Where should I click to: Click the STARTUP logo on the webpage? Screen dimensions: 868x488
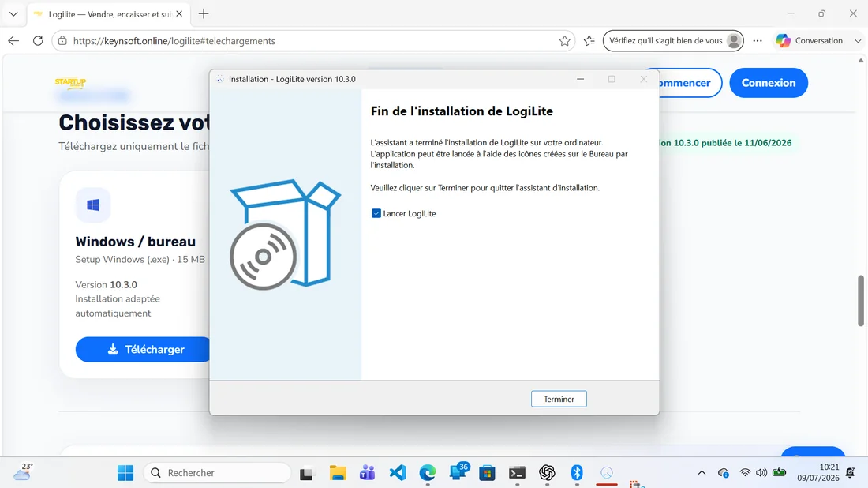tap(70, 83)
